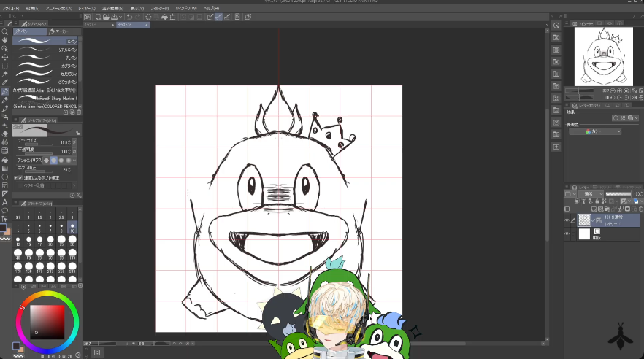644x359 pixels.
Task: Click the layer 1 thumbnail
Action: [584, 220]
